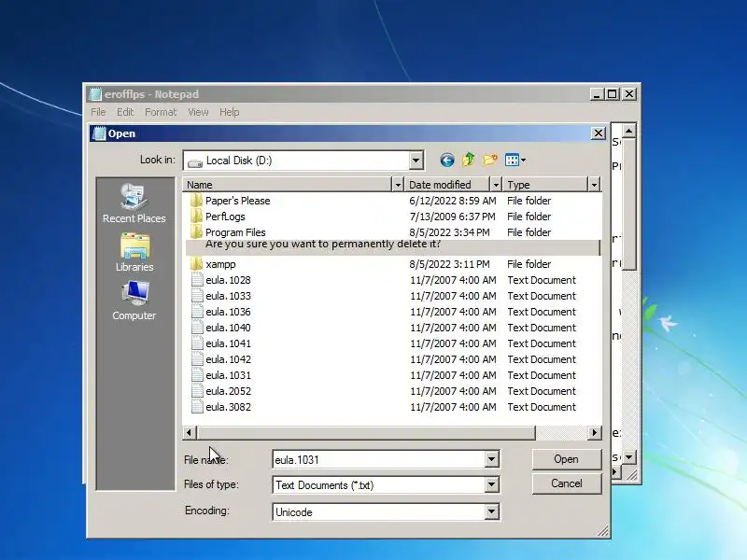Open the View Menu icon dropdown
The height and width of the screenshot is (560, 747).
click(515, 160)
